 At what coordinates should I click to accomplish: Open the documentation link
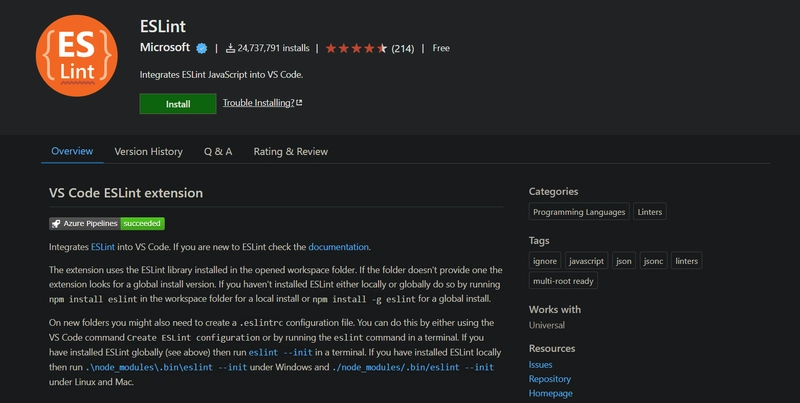click(x=338, y=247)
